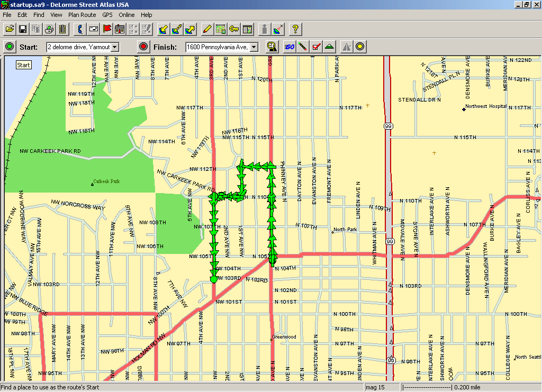Screen dimensions: 542x392
Task: Click the HOLMAN RD NW street label
Action: (x=148, y=348)
